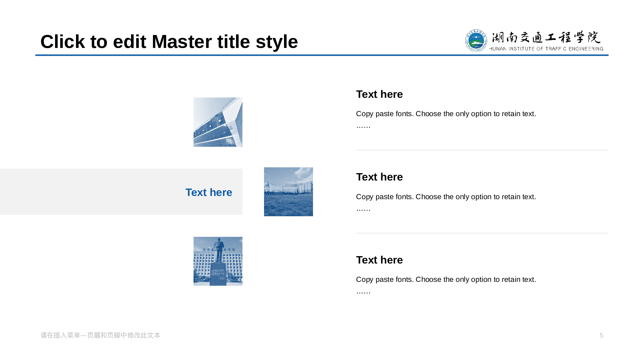This screenshot has height=362, width=644.
Task: Click first 'Copy paste fonts' body text
Action: [x=446, y=114]
